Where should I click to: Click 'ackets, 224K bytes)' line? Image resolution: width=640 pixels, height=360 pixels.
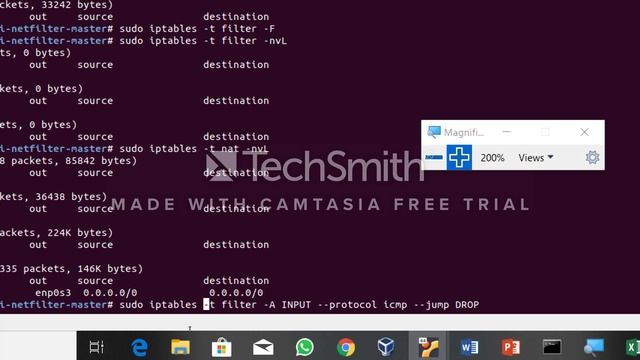pos(56,233)
